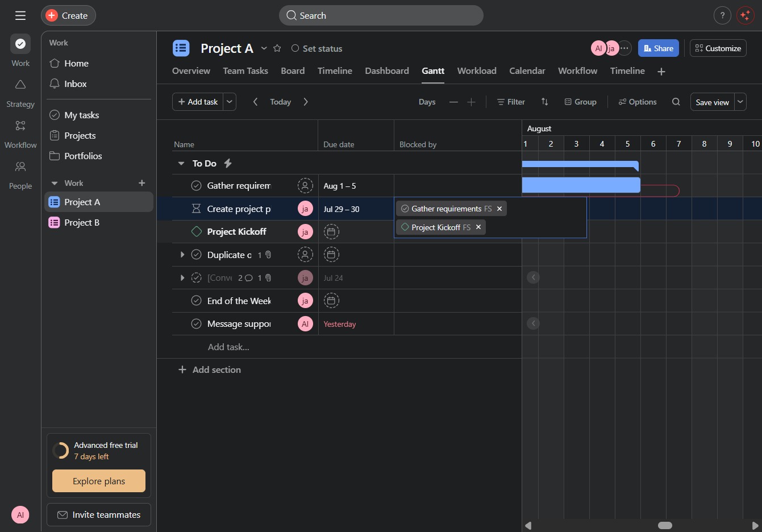The image size is (762, 532).
Task: Remove Gather requirements dependency chip
Action: (x=499, y=209)
